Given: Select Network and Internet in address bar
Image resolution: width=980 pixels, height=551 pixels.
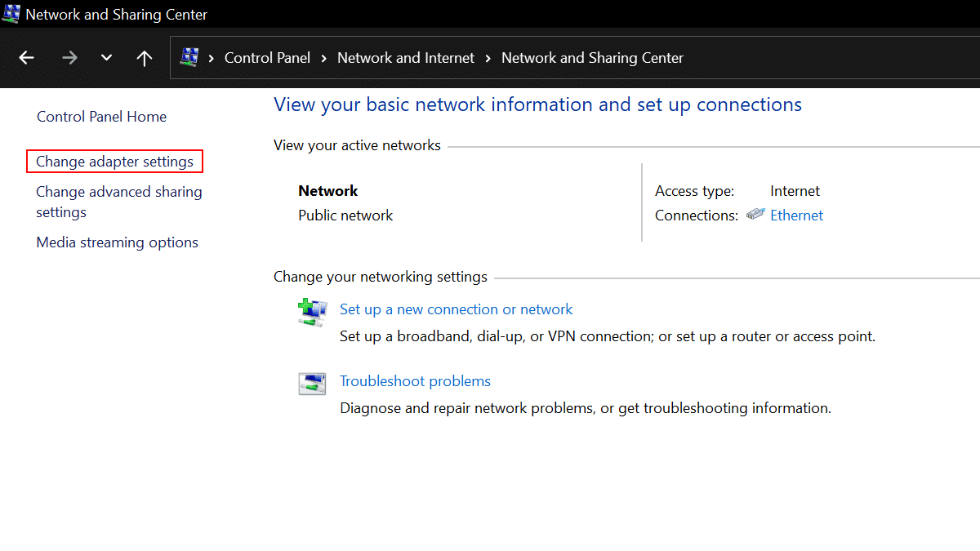Looking at the screenshot, I should pyautogui.click(x=406, y=58).
